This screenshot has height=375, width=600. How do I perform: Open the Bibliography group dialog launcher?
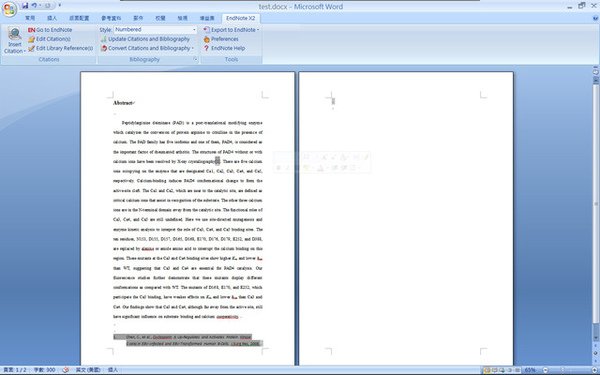coord(195,59)
